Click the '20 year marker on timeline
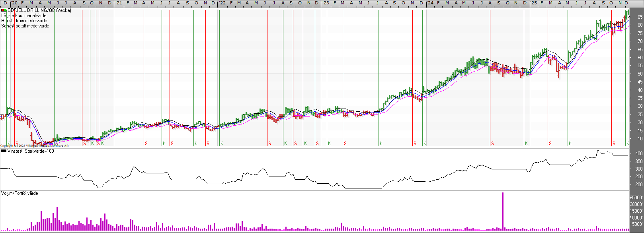 pos(15,3)
